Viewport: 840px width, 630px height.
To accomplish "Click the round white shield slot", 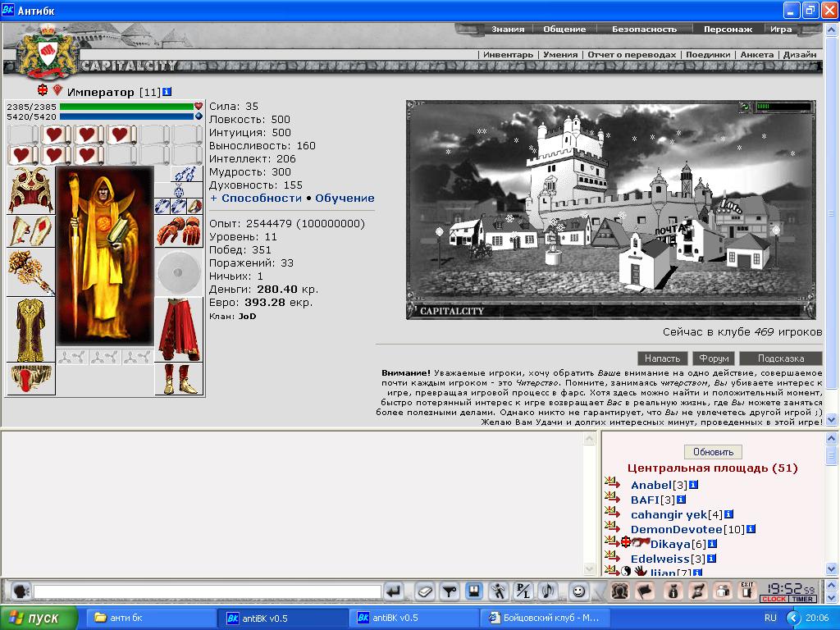I will (x=179, y=272).
